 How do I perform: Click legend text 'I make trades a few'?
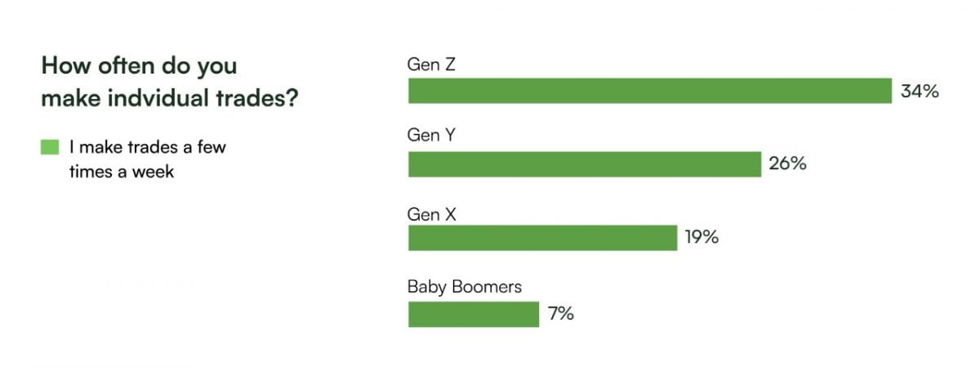pyautogui.click(x=148, y=148)
